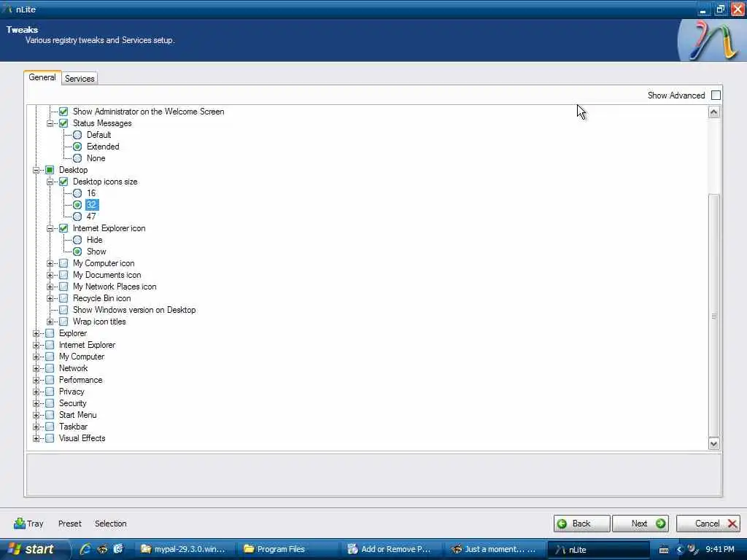The image size is (747, 560).
Task: Check the My Network Places icon option
Action: [63, 286]
